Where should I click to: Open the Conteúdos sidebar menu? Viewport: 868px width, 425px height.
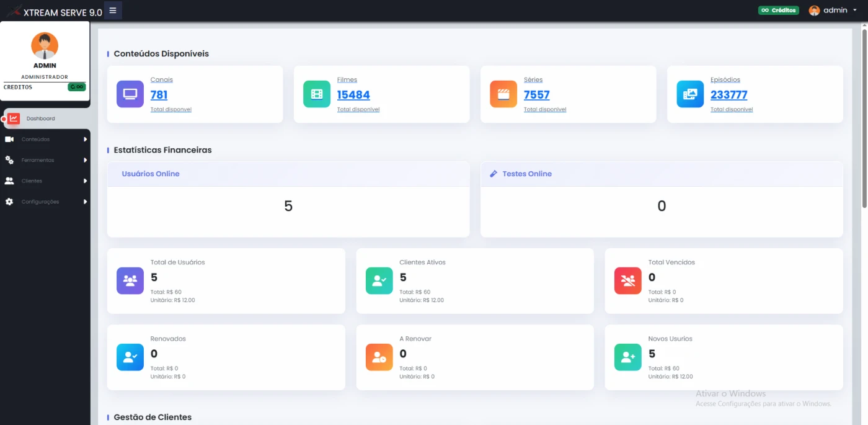45,140
